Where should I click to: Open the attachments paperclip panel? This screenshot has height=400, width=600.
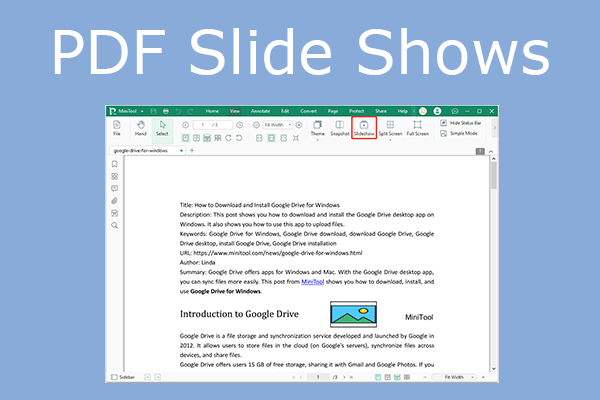114,201
